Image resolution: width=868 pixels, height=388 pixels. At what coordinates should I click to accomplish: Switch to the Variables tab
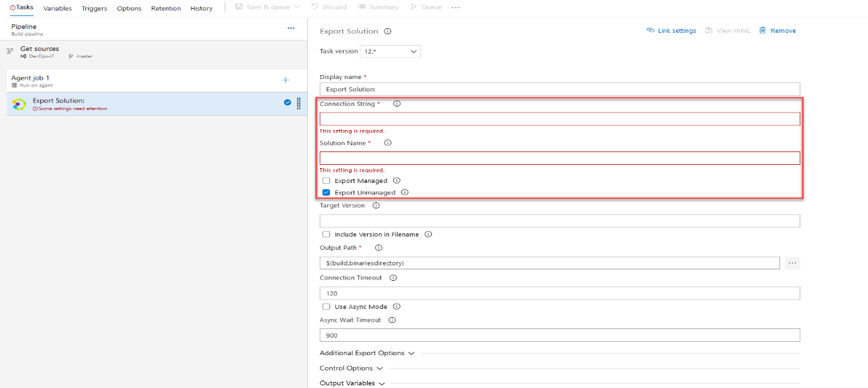[58, 8]
